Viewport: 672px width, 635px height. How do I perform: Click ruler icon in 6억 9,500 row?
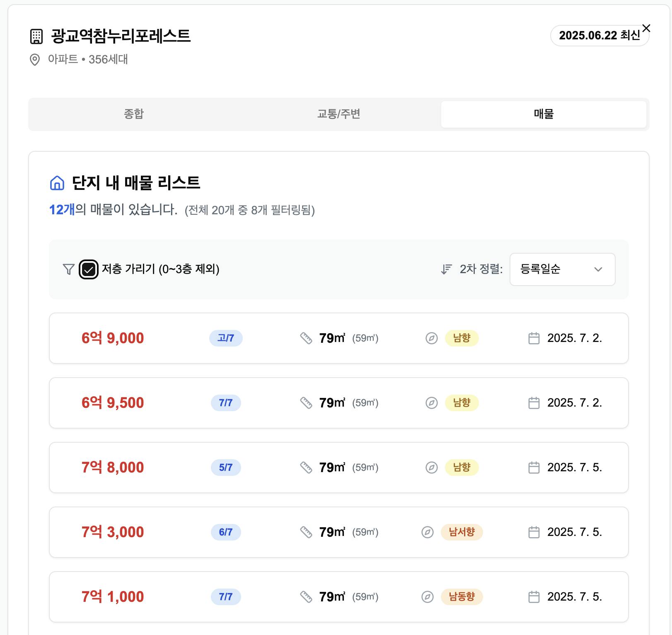click(306, 403)
